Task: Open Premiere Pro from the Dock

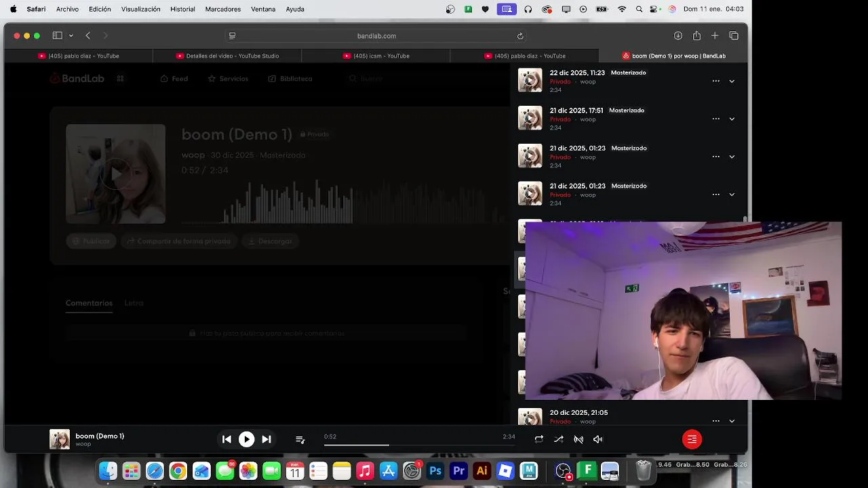Action: click(459, 470)
